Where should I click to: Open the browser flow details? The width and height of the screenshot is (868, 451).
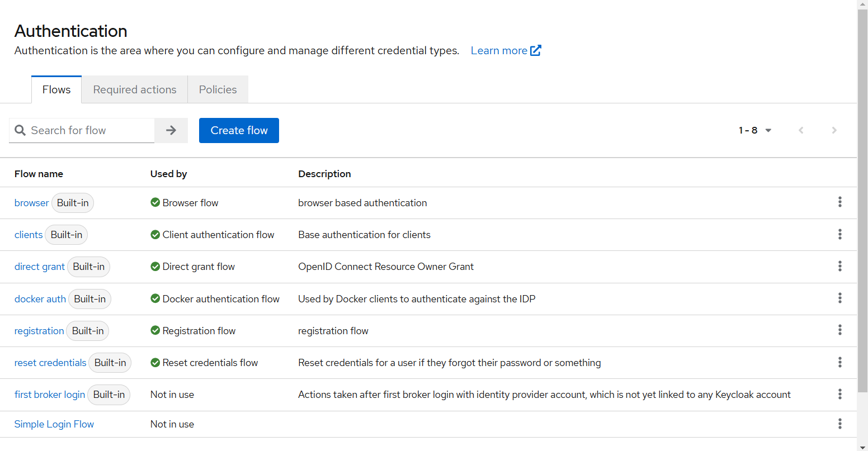[31, 202]
